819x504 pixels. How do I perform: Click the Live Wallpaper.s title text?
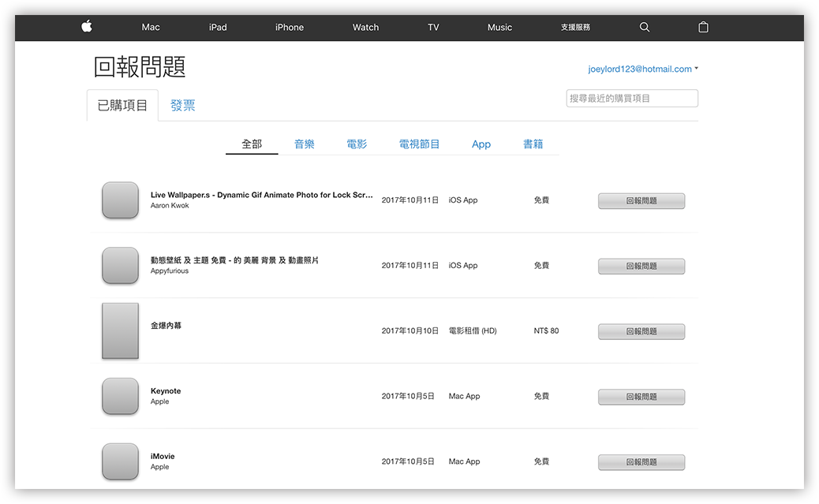click(262, 195)
